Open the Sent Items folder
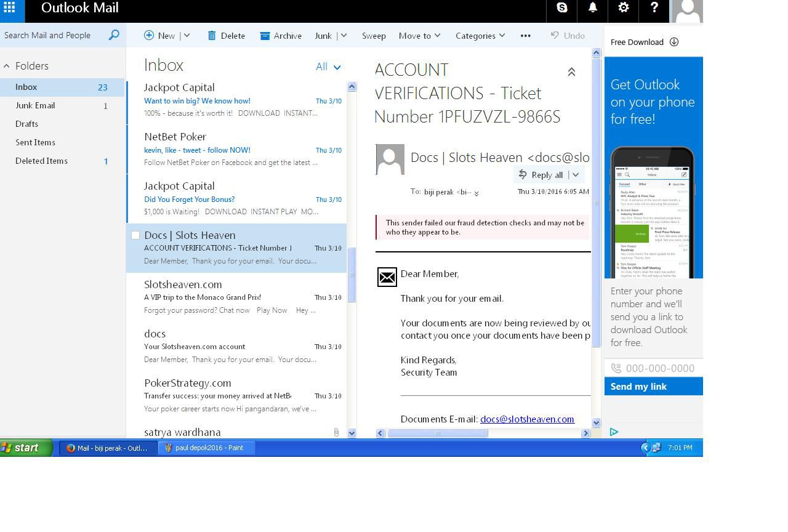 62,142
